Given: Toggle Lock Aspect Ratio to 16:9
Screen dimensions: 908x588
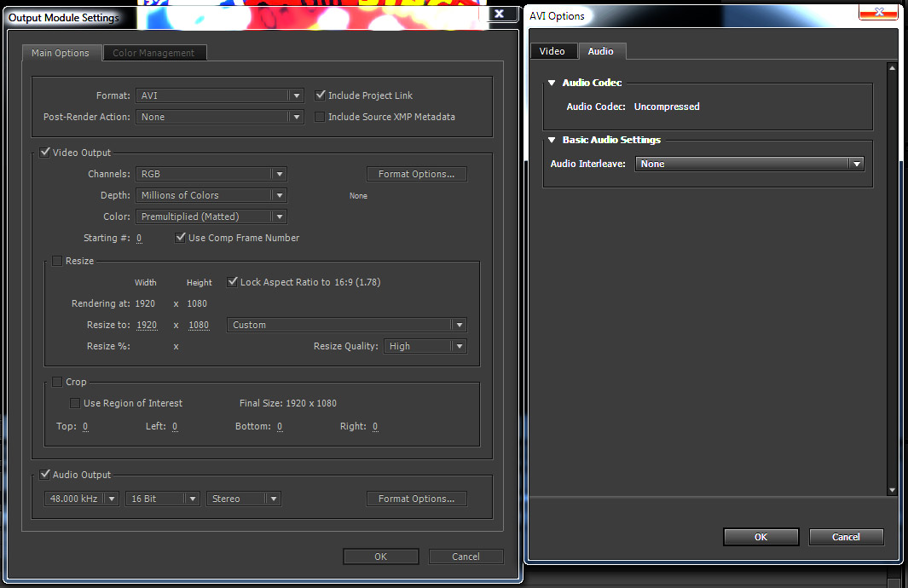Looking at the screenshot, I should 232,282.
